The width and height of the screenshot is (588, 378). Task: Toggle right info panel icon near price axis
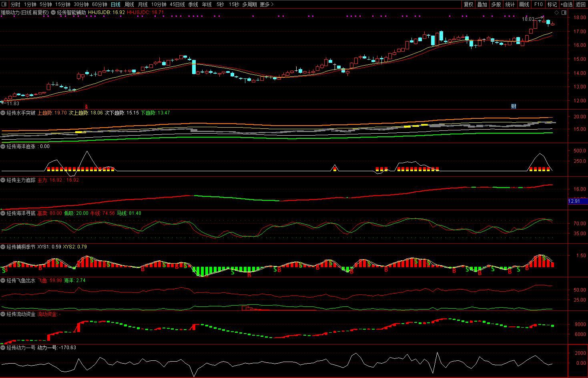coord(564,12)
